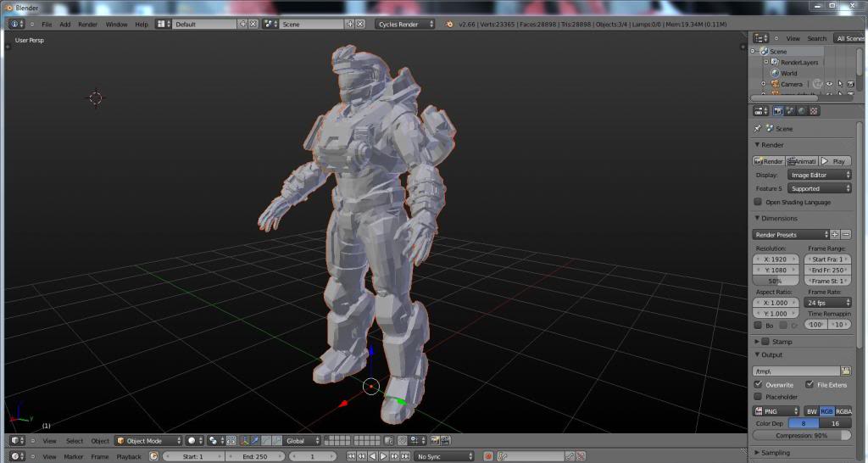This screenshot has height=463, width=868.
Task: Click the 3D view editor type icon
Action: (x=17, y=441)
